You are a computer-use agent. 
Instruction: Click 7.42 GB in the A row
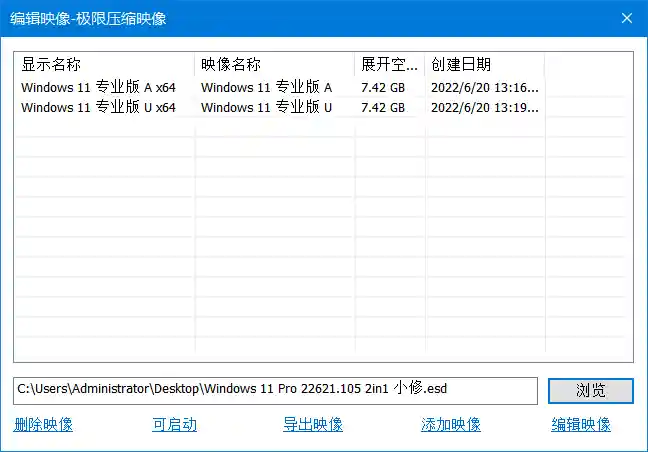(x=383, y=88)
